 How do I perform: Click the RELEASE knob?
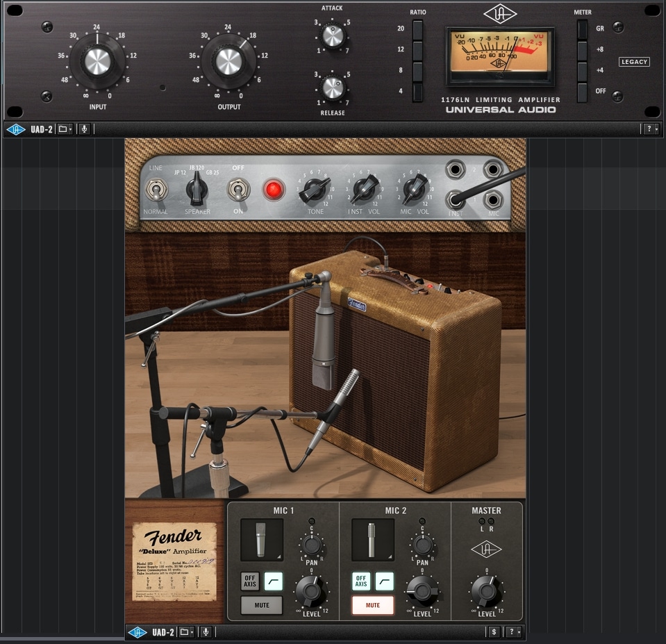coord(333,88)
